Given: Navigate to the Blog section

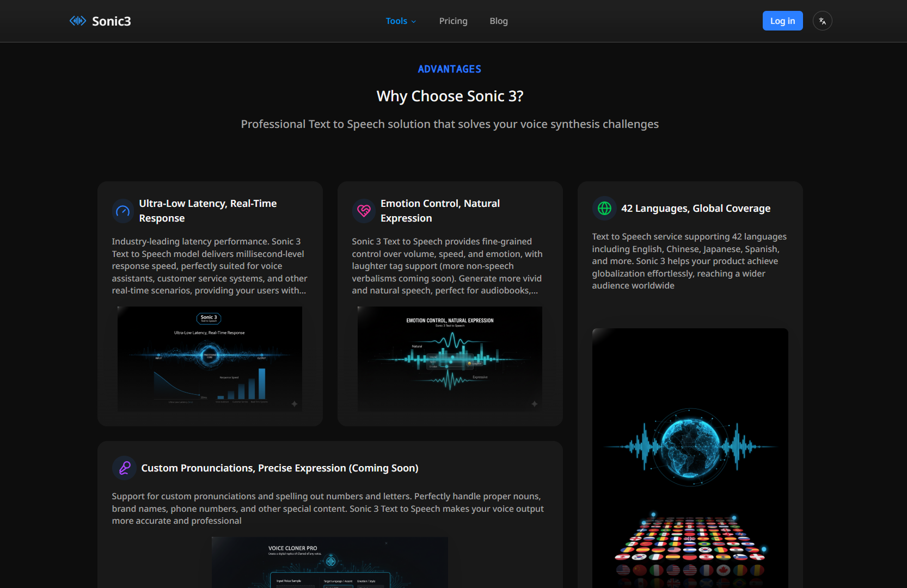Looking at the screenshot, I should coord(498,21).
